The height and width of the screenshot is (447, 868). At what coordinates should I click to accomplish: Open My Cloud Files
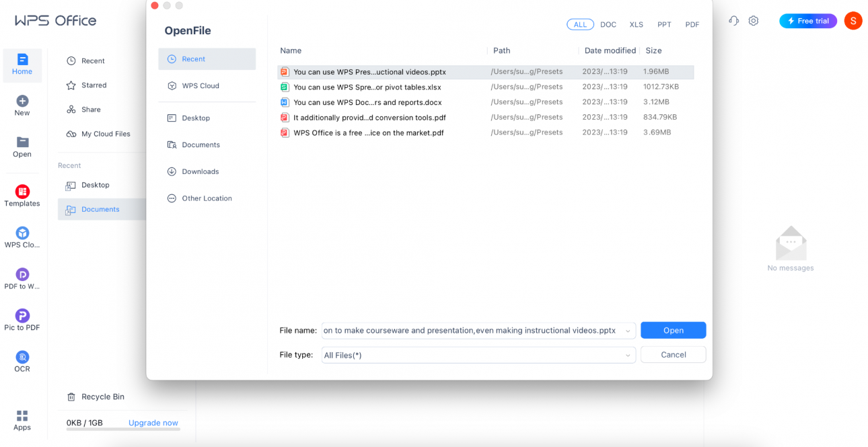tap(98, 134)
